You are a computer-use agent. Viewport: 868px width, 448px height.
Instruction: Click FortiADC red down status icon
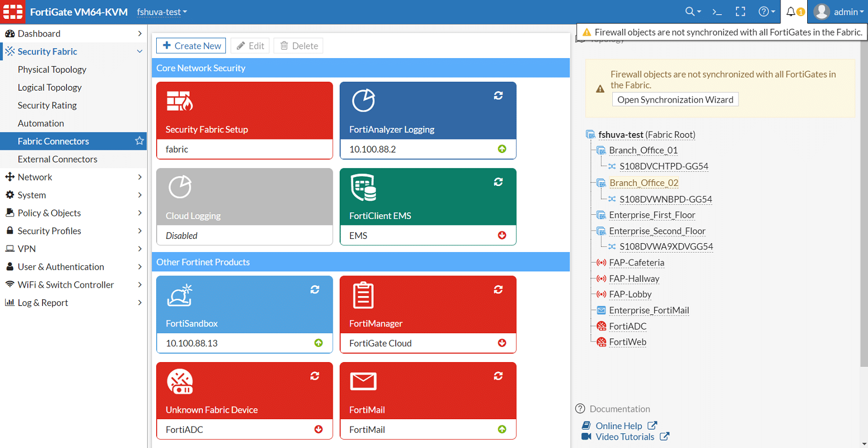319,430
